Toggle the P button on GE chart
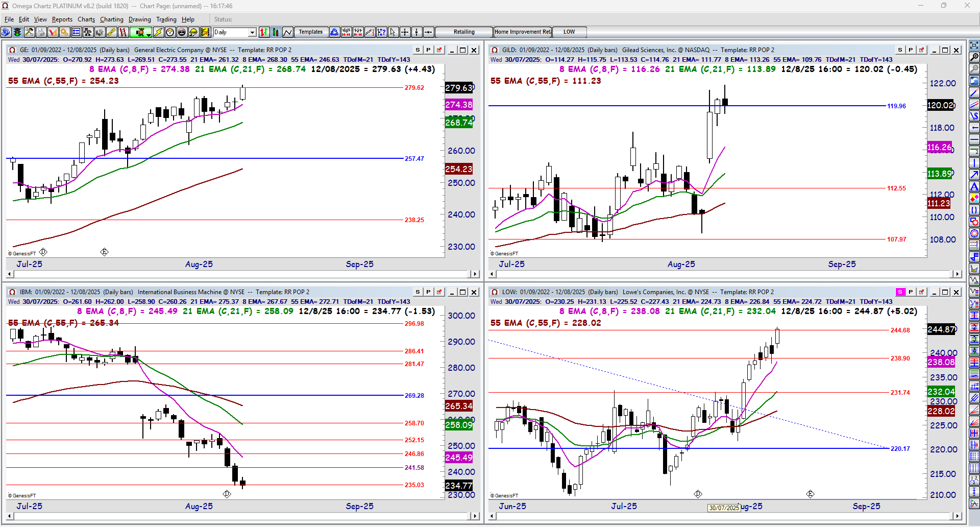Image resolution: width=980 pixels, height=527 pixels. tap(429, 50)
